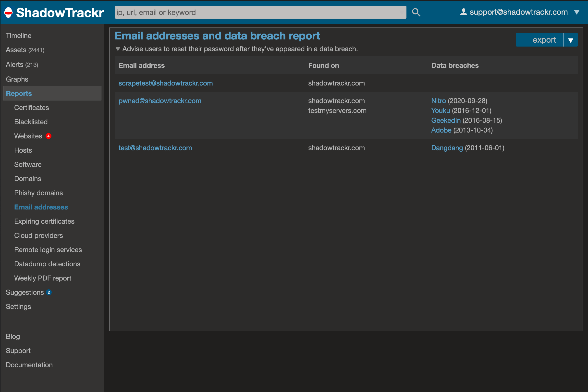This screenshot has height=392, width=588.
Task: Click the red notification badge on Websites
Action: point(49,136)
